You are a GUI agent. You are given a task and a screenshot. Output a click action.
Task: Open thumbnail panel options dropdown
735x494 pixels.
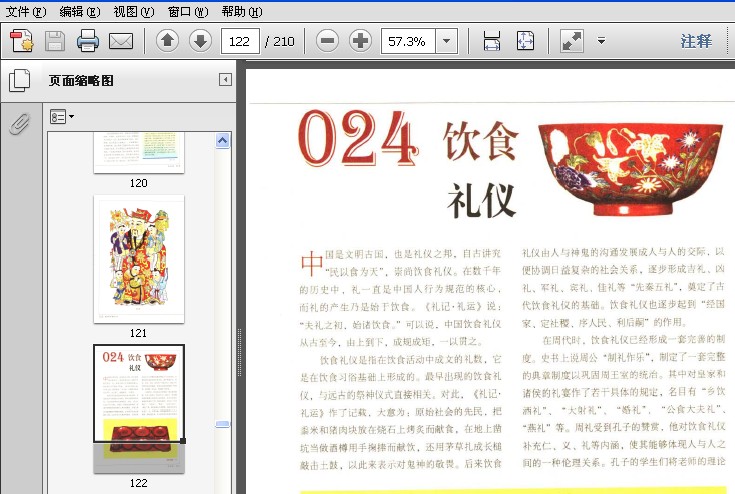pos(63,117)
